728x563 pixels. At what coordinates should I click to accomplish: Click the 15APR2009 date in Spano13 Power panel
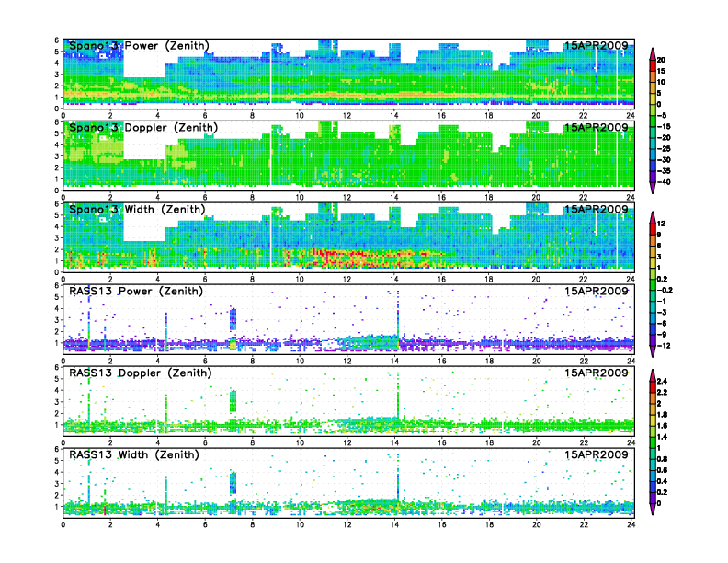click(x=597, y=45)
